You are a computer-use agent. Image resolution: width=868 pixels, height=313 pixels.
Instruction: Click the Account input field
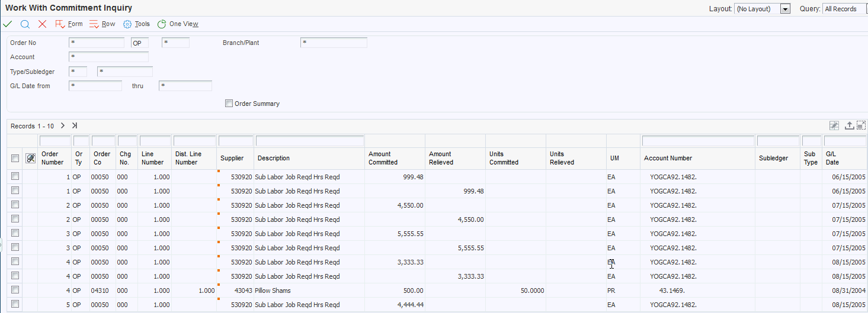(108, 57)
